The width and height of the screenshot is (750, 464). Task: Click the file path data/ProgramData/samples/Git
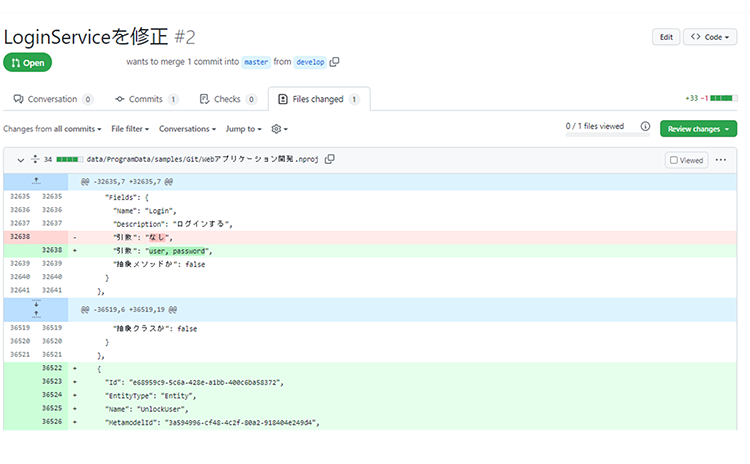(x=202, y=159)
